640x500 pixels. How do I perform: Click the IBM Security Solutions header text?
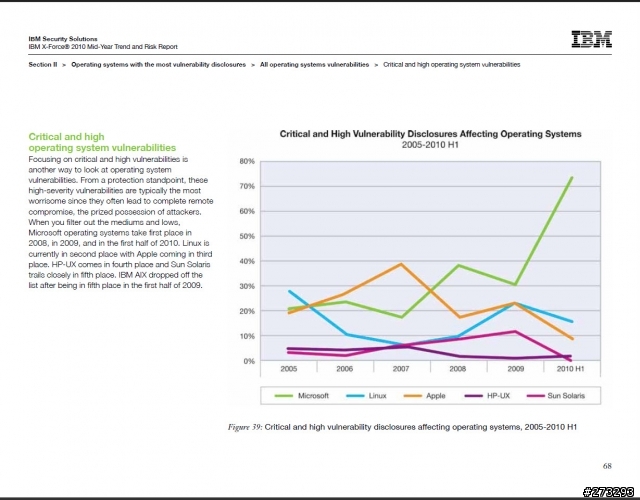[x=63, y=39]
